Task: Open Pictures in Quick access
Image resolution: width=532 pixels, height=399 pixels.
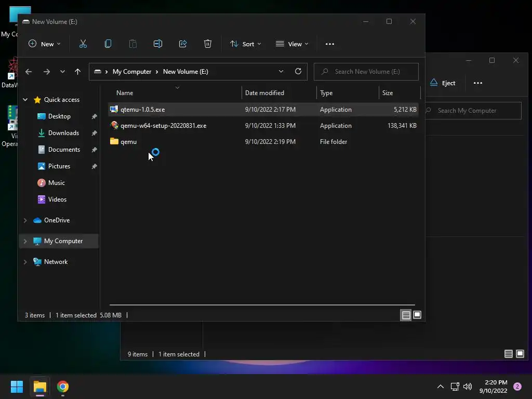Action: [59, 166]
